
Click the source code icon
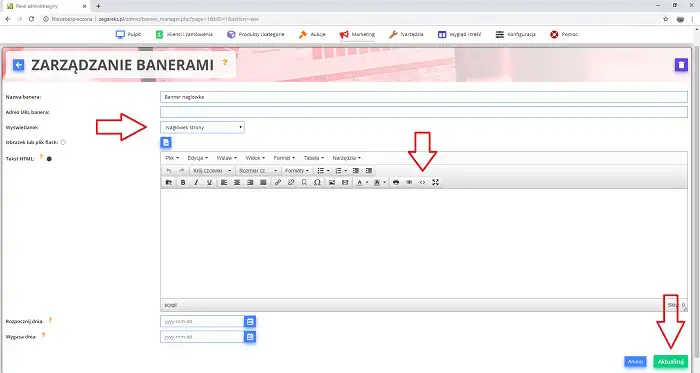422,182
